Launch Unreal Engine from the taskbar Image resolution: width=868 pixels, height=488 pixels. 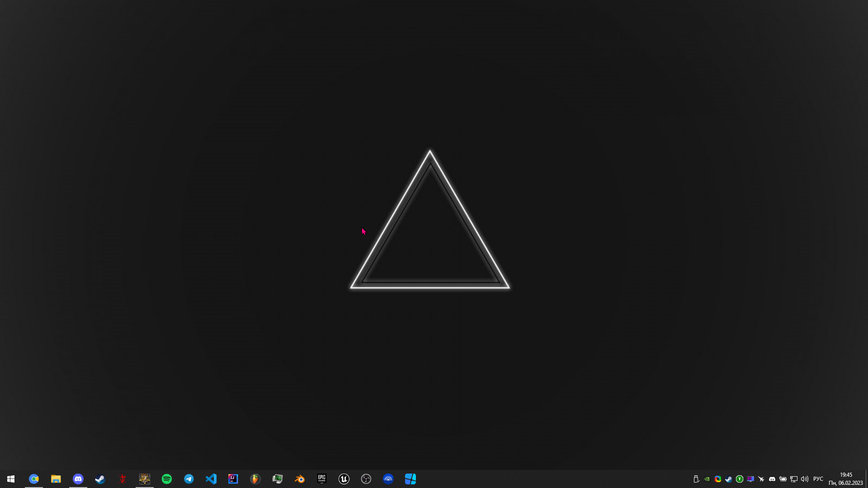click(x=344, y=479)
